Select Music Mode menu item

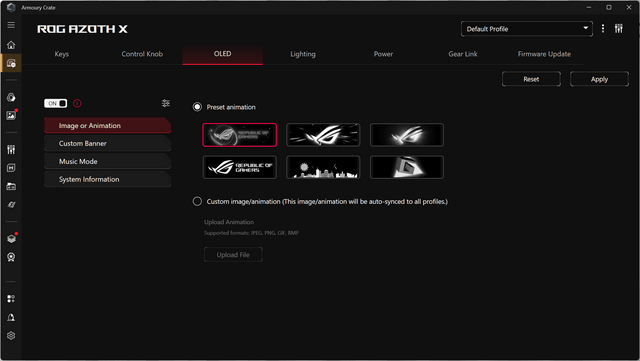pos(107,161)
